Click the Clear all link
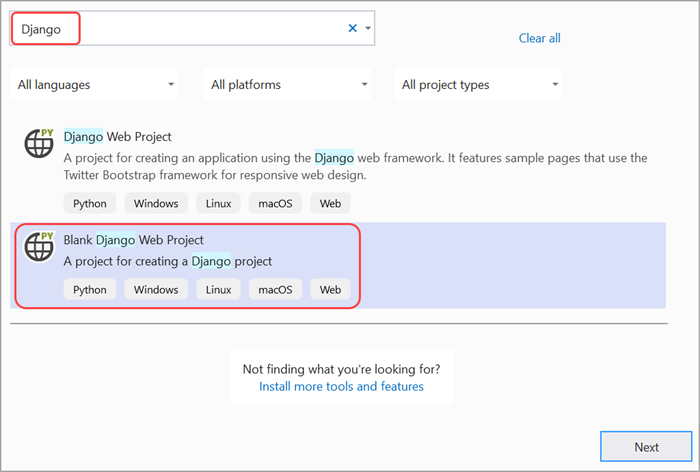 click(539, 38)
